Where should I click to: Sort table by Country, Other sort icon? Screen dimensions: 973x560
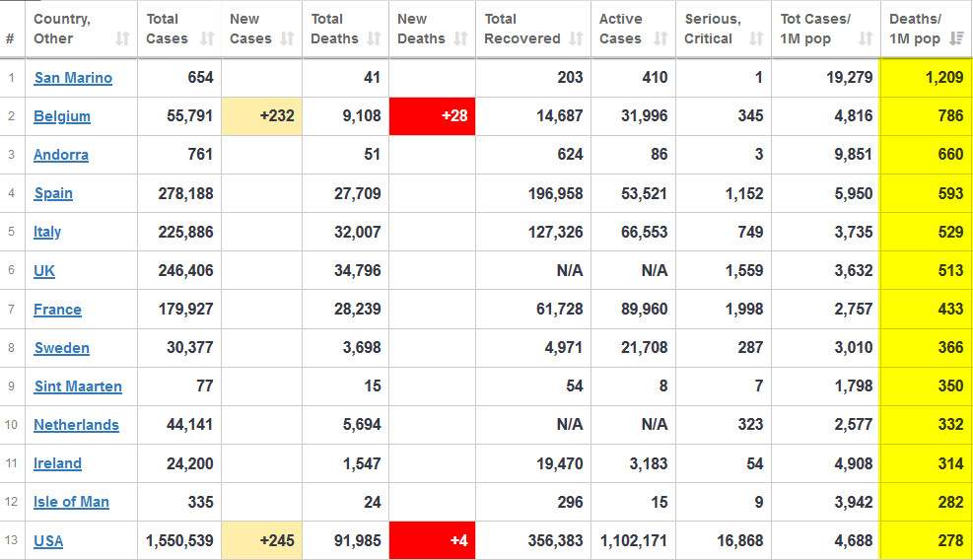(x=122, y=39)
